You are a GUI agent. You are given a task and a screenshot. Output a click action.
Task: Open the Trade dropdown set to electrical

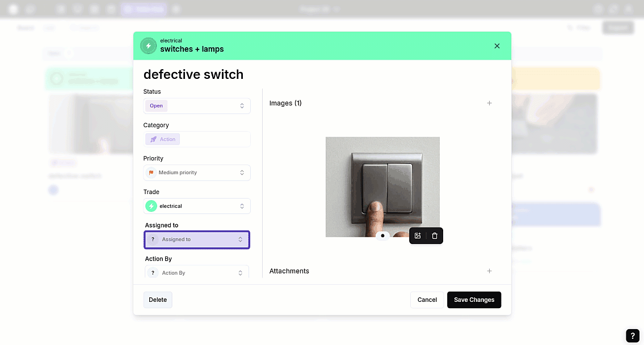197,206
